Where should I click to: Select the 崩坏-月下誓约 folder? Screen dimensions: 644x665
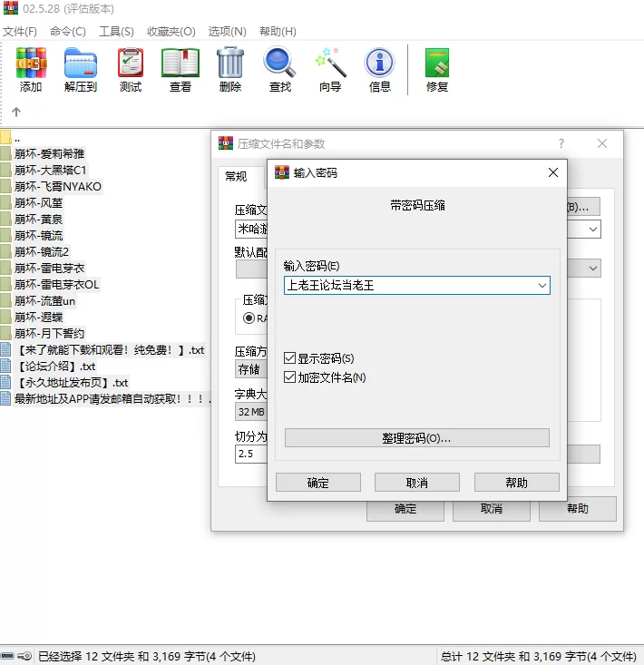50,333
